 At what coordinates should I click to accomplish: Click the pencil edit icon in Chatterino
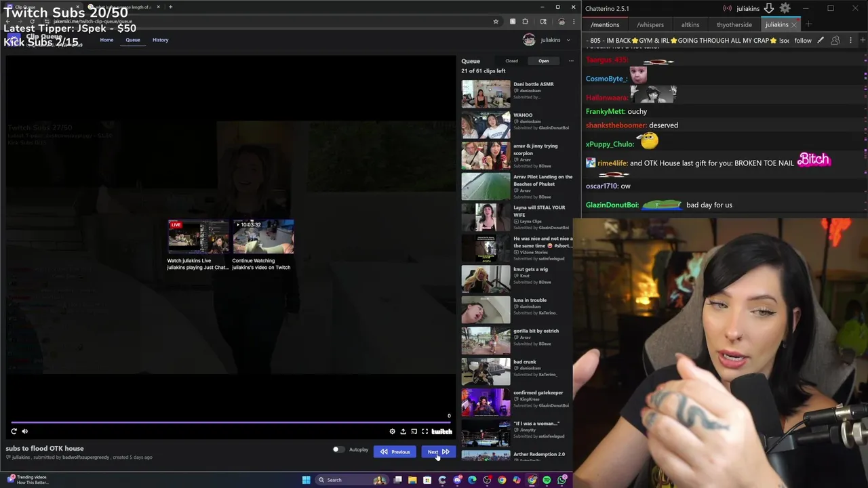pos(821,41)
